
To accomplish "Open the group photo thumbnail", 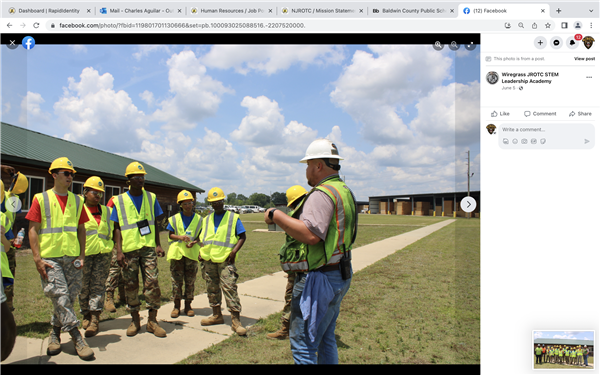I will coord(564,349).
